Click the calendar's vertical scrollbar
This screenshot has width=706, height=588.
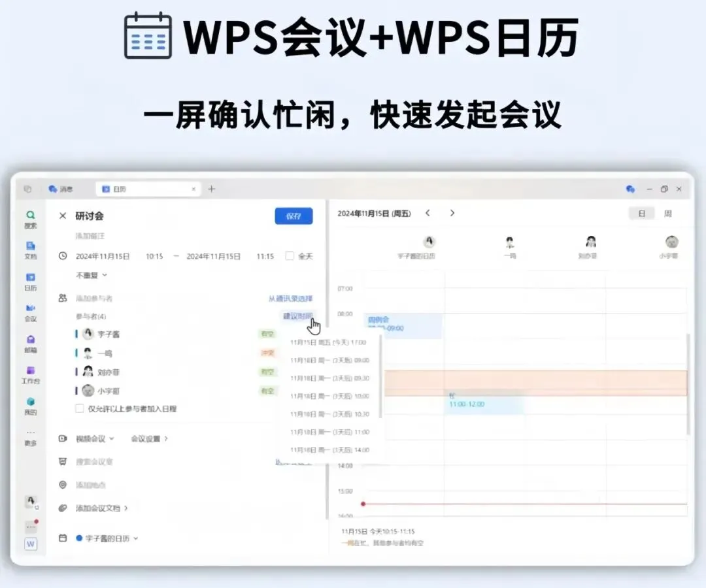[x=688, y=385]
